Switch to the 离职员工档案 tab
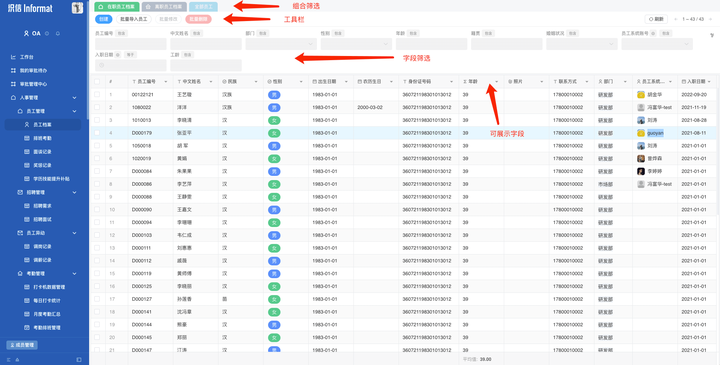The image size is (720, 365). [x=164, y=6]
